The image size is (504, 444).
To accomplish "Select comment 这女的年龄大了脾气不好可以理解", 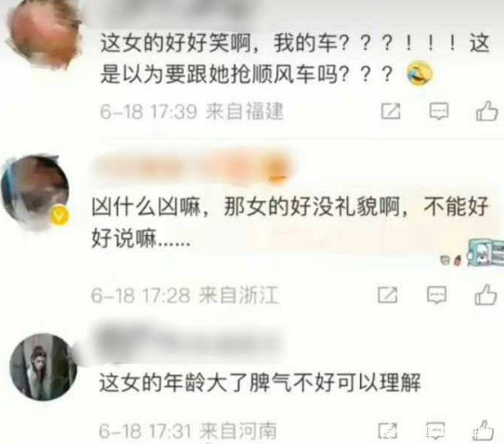I will click(x=260, y=382).
